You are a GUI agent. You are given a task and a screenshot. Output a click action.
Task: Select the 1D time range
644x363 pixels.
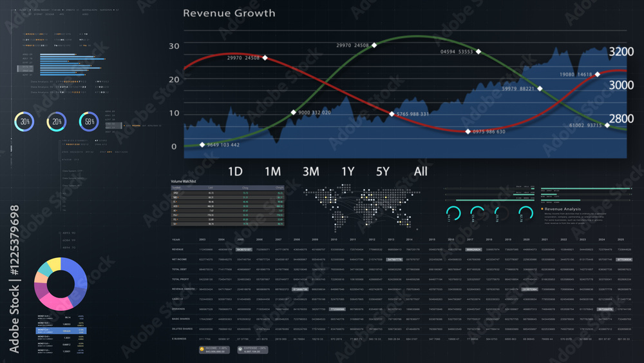click(x=235, y=172)
